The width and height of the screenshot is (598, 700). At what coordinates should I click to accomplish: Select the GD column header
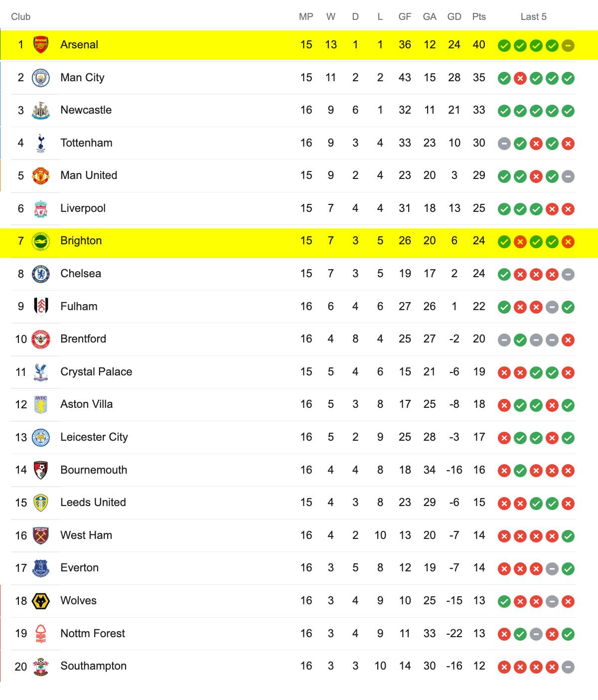click(454, 17)
